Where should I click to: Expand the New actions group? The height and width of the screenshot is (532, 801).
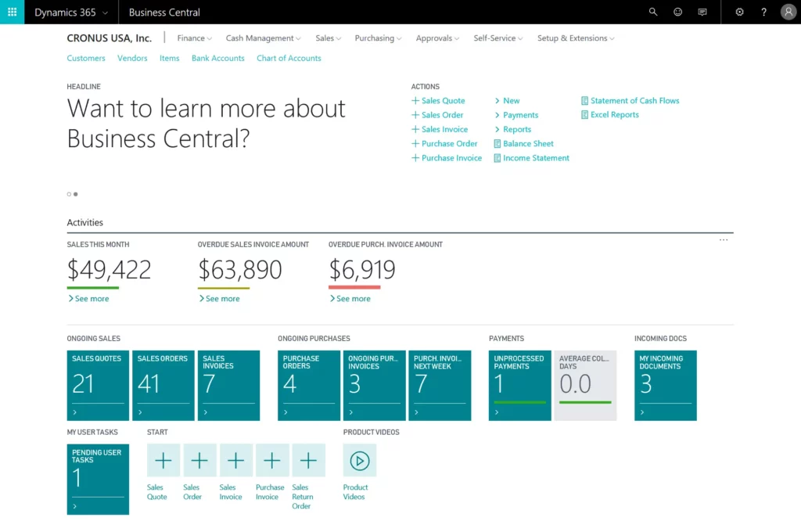[x=507, y=101]
